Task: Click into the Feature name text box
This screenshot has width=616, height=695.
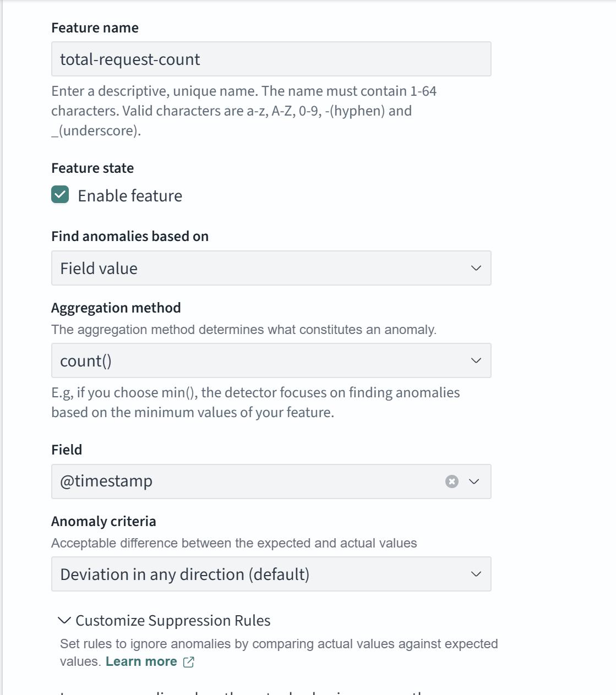Action: (x=271, y=59)
